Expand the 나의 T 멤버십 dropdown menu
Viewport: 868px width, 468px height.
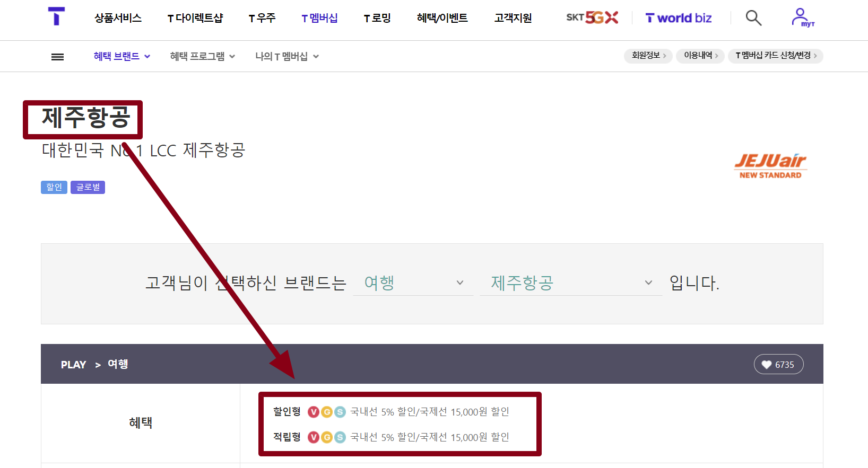pos(287,56)
